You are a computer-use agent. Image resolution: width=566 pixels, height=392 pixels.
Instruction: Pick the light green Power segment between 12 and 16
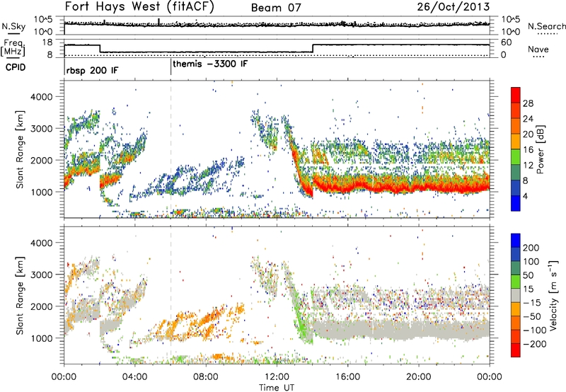coord(515,156)
